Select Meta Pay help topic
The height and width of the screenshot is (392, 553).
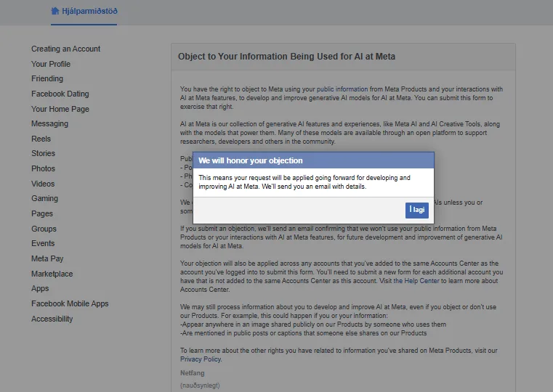[47, 259]
